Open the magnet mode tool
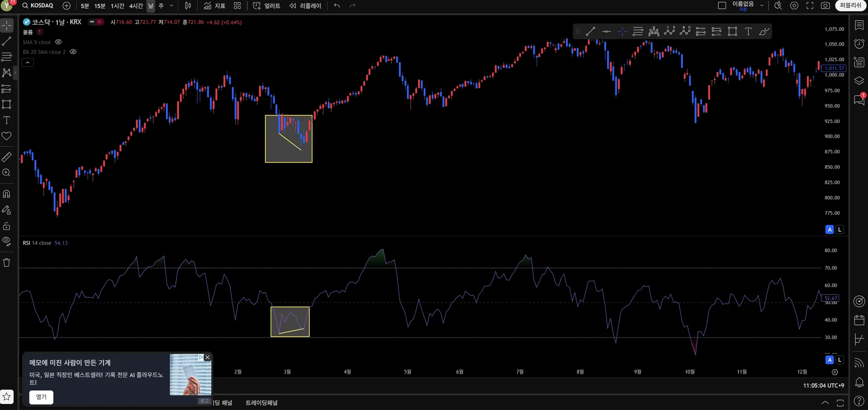 [7, 194]
